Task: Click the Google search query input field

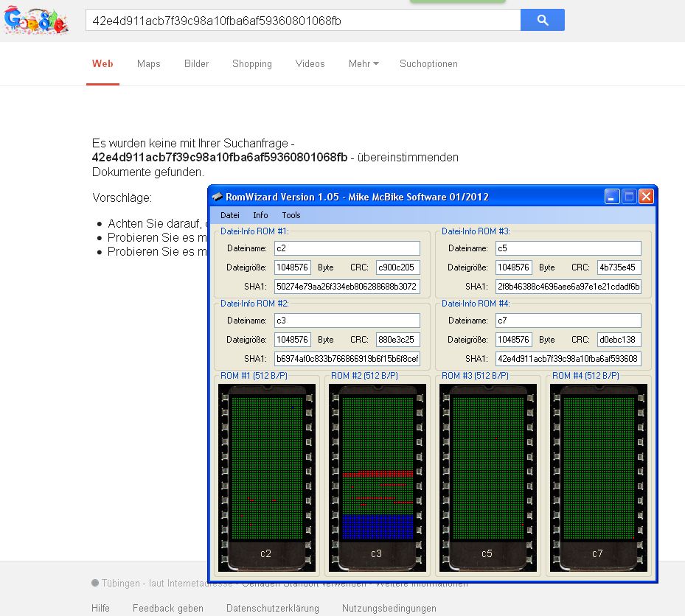Action: (302, 21)
